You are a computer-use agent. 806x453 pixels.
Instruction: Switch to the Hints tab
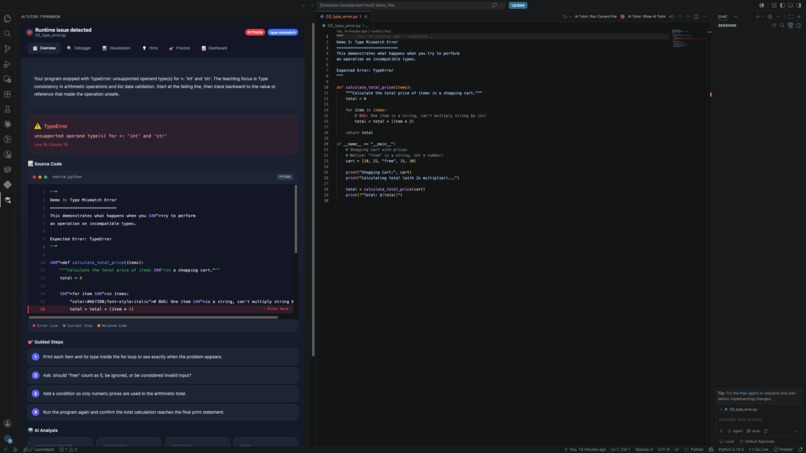click(x=150, y=48)
